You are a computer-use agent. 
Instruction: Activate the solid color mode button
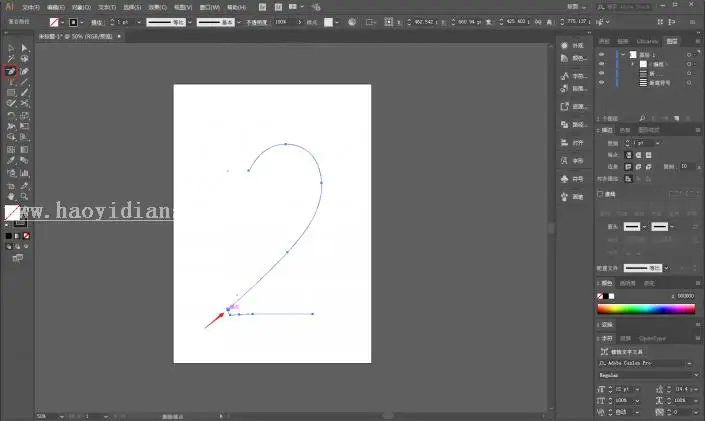9,236
